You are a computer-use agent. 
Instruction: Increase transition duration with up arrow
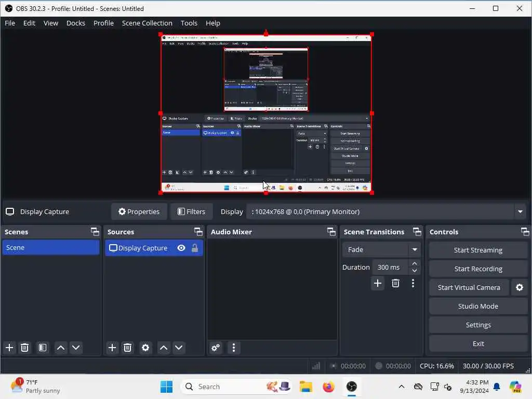(414, 263)
